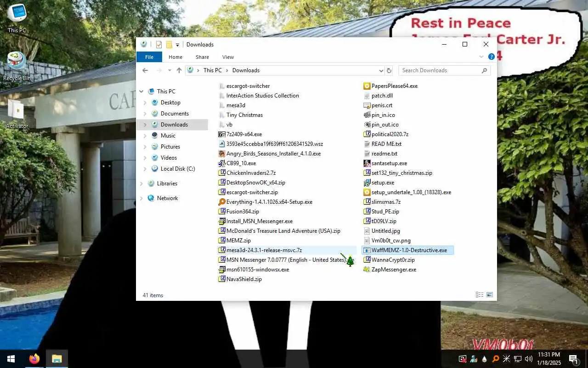Open the volume speaker tray icon
588x368 pixels.
[528, 359]
